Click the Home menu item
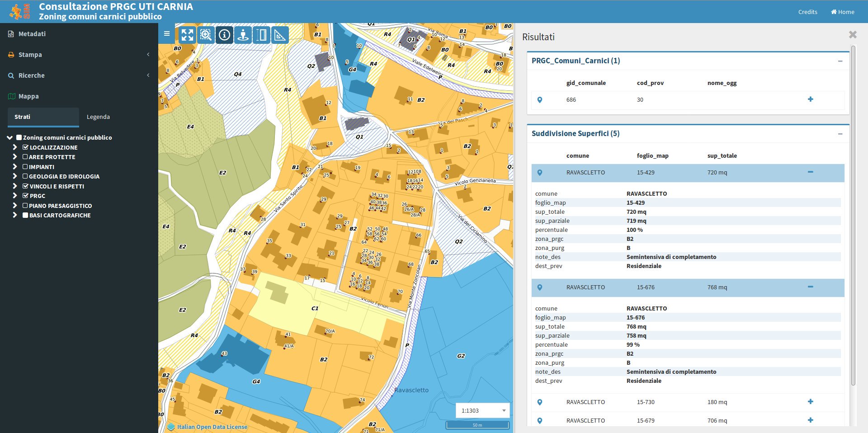 (x=842, y=12)
